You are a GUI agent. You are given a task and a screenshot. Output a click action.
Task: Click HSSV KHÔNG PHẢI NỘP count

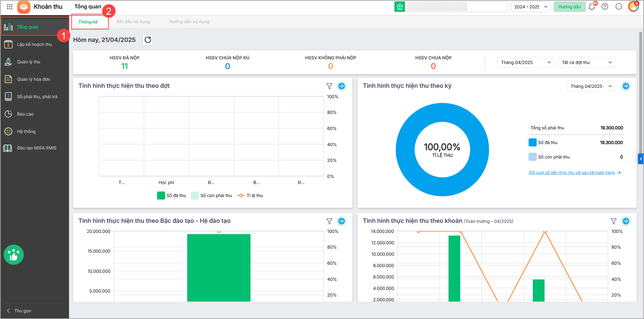click(x=331, y=66)
